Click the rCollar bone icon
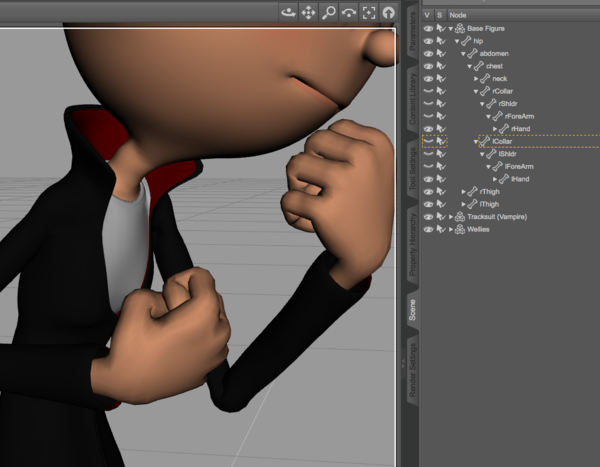Screen dimensions: 600x467 tap(485, 91)
